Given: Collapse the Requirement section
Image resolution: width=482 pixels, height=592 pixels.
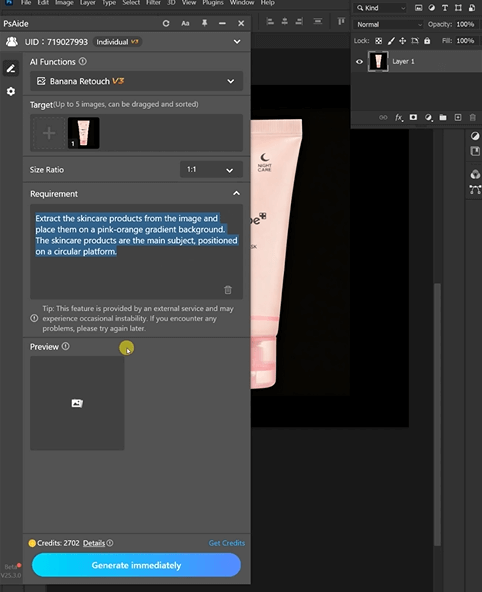Looking at the screenshot, I should coord(236,193).
